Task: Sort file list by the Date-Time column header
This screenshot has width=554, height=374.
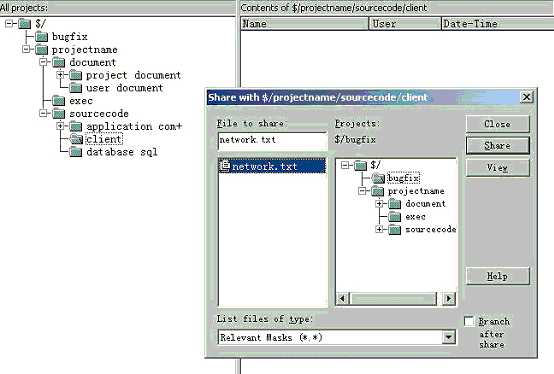Action: click(498, 24)
